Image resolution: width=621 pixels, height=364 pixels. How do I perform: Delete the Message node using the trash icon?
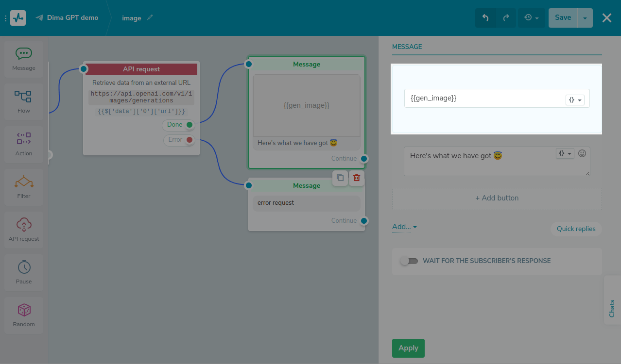click(356, 178)
